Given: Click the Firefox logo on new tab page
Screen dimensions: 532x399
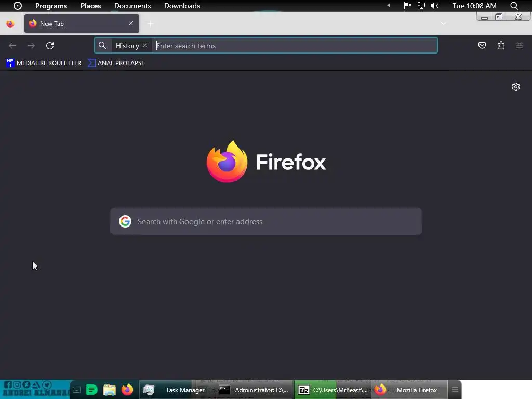Looking at the screenshot, I should pos(227,162).
